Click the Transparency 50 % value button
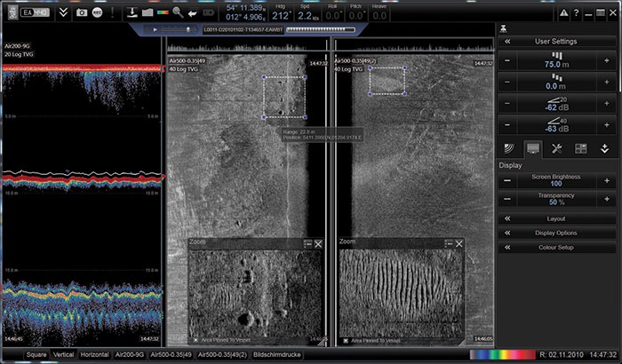622x364 pixels. pyautogui.click(x=556, y=199)
